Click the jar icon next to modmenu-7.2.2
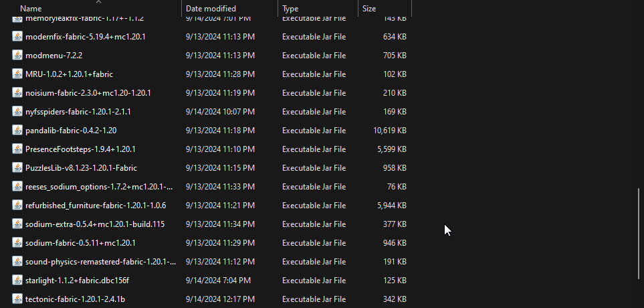This screenshot has height=308, width=644. [17, 56]
